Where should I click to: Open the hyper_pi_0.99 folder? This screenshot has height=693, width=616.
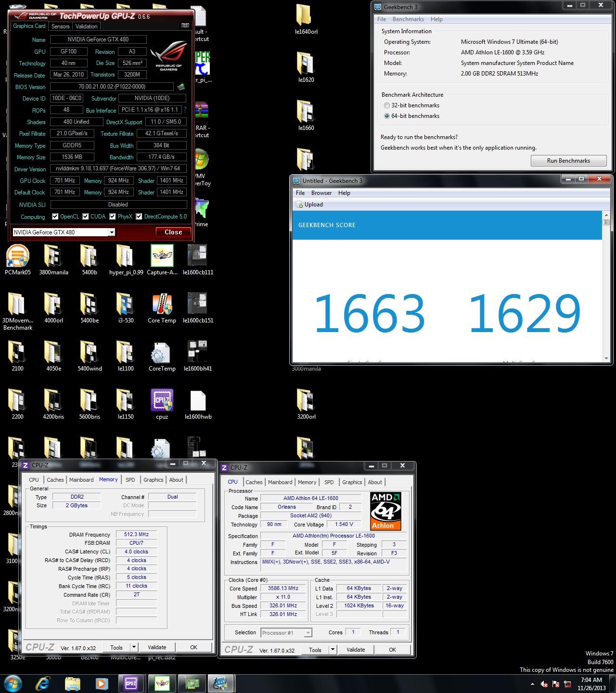[x=126, y=260]
